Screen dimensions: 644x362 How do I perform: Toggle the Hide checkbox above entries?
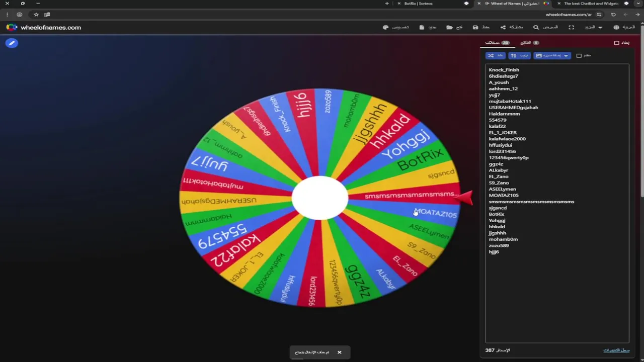616,43
